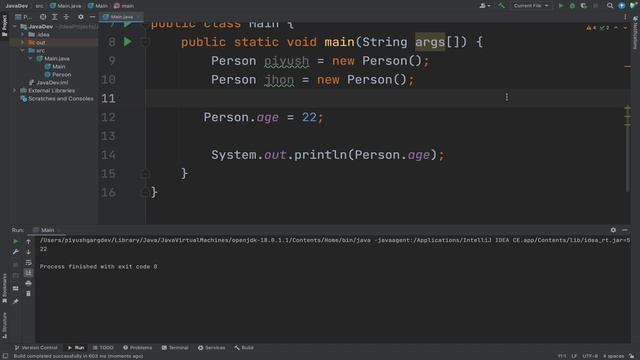Click src in navigation breadcrumb
Image resolution: width=640 pixels, height=360 pixels.
[39, 6]
